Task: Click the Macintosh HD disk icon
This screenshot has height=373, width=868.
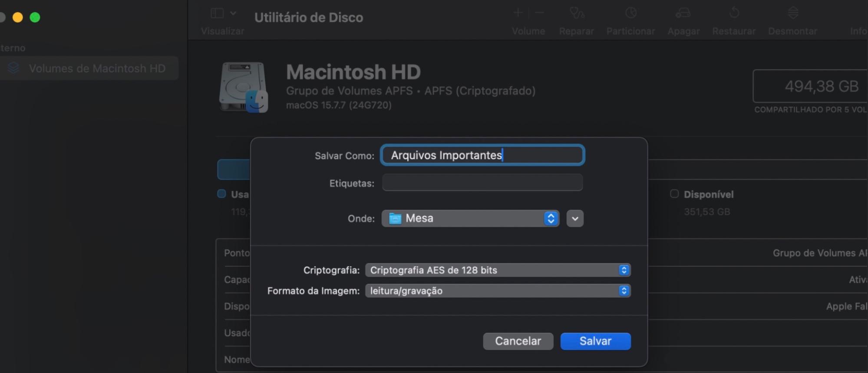Action: click(x=243, y=87)
